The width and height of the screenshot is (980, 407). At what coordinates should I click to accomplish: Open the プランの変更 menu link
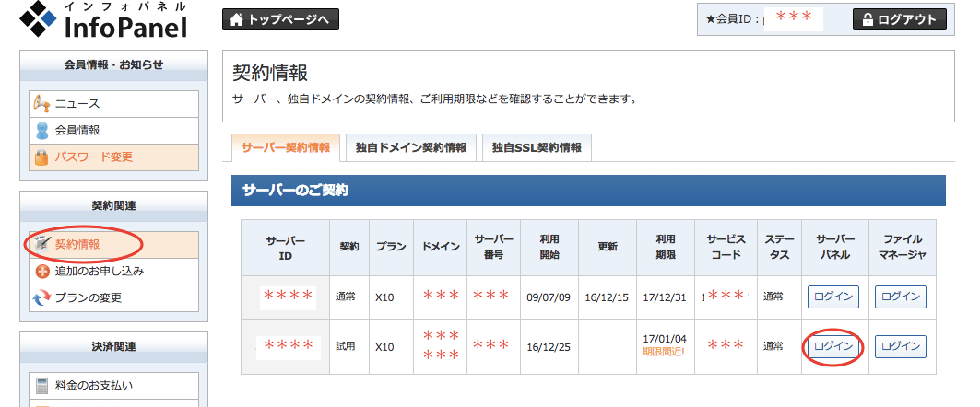click(89, 297)
